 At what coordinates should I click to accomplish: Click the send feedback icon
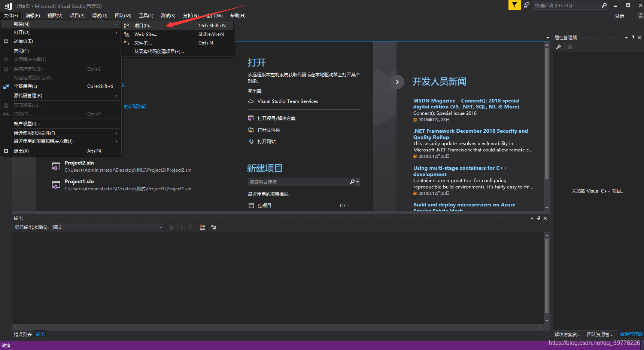click(x=527, y=5)
